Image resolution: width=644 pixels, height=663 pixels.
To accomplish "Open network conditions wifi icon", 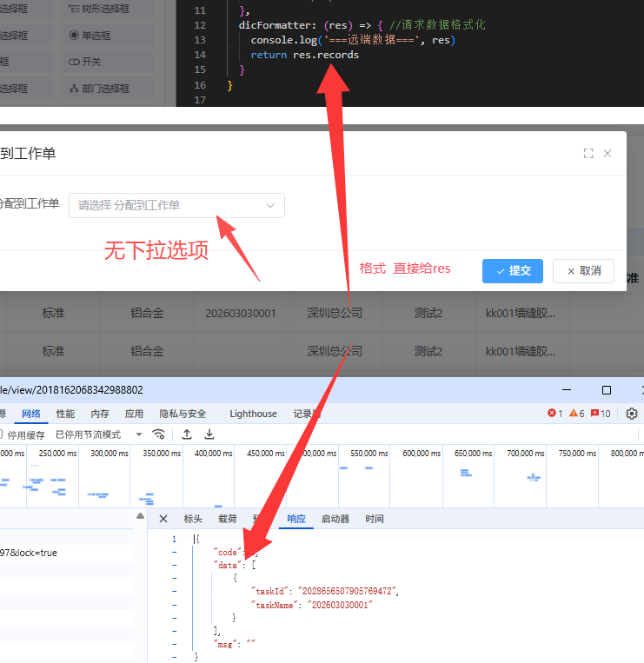I will 158,434.
